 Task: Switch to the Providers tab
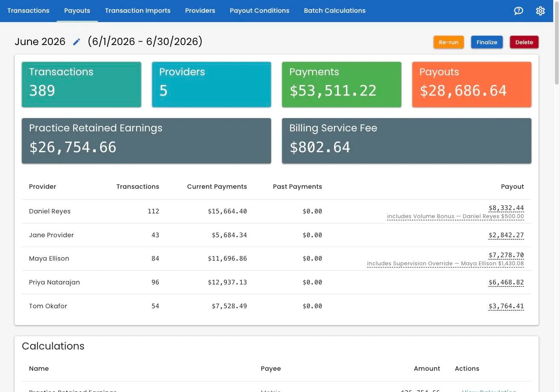coord(200,11)
